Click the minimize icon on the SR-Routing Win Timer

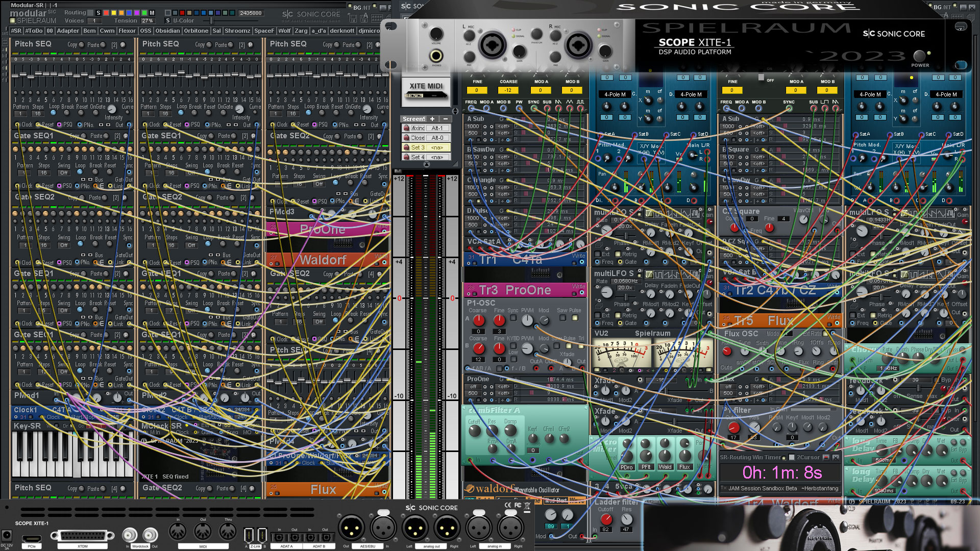[826, 458]
